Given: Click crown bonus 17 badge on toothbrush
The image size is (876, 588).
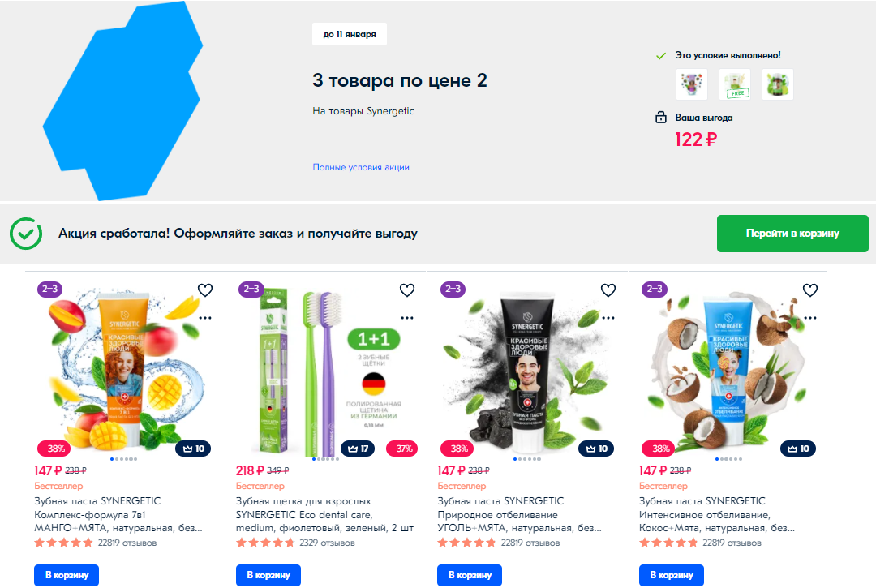Looking at the screenshot, I should pyautogui.click(x=359, y=449).
